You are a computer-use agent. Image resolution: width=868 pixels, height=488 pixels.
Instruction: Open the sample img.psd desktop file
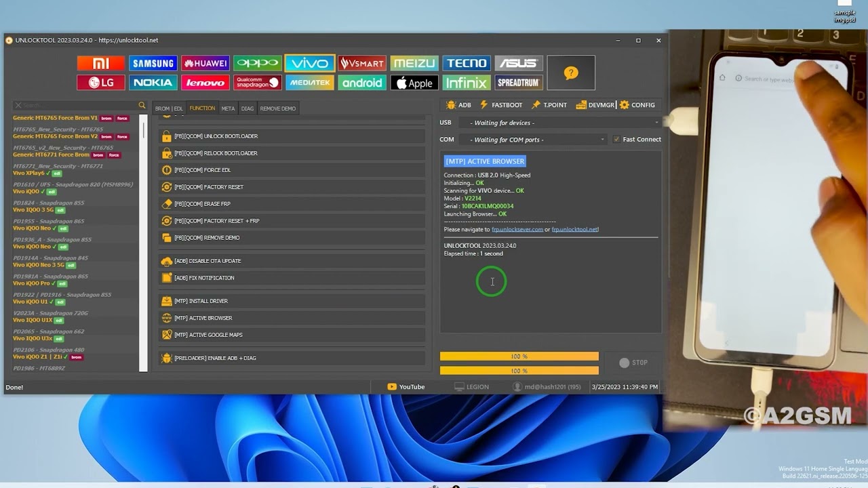point(844,11)
